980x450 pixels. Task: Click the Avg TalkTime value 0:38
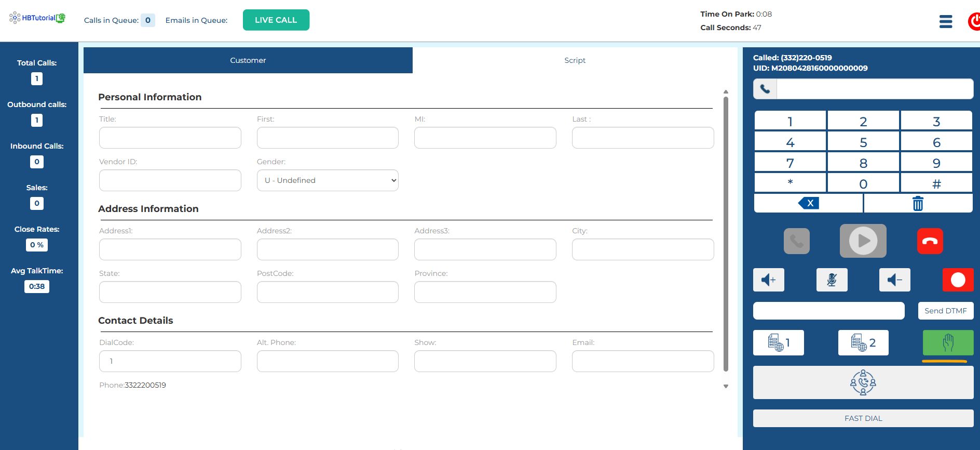tap(37, 286)
